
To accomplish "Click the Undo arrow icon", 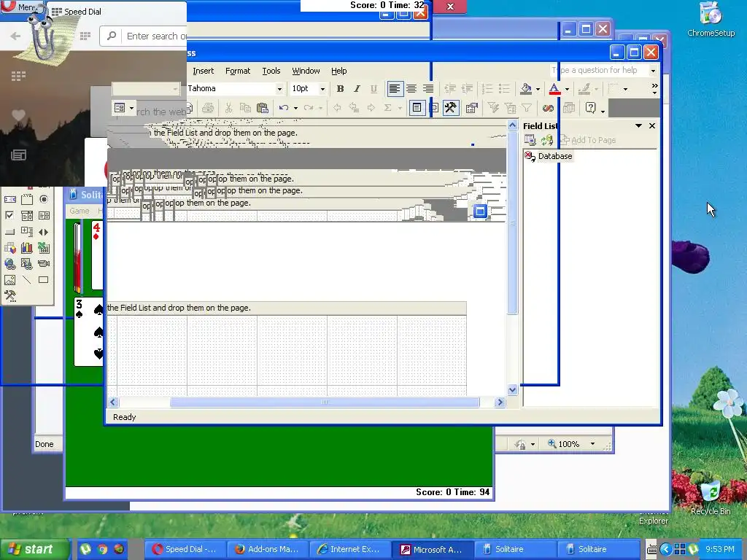I will (x=285, y=108).
